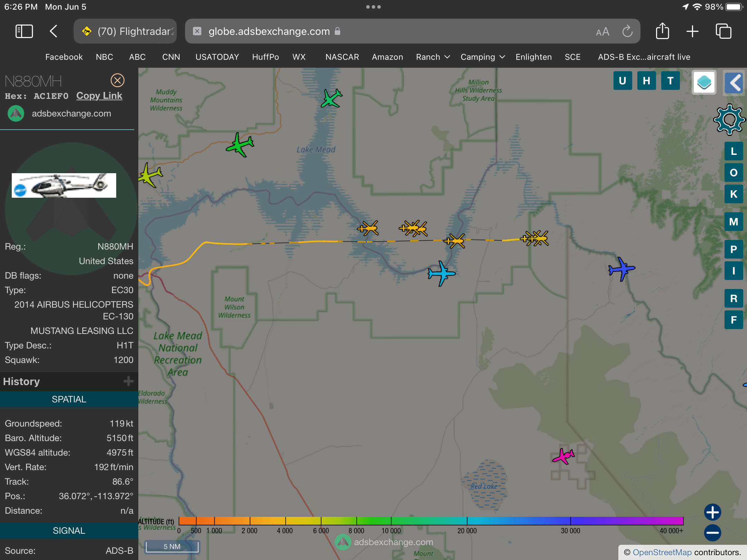Screen dimensions: 747x560
Task: Toggle the R map option button
Action: (734, 299)
